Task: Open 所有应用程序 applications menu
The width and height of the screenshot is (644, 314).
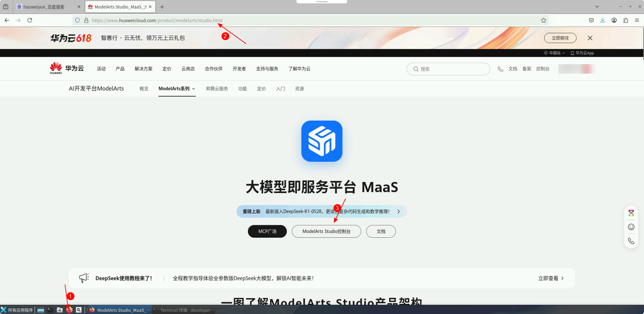Action: pos(17,310)
